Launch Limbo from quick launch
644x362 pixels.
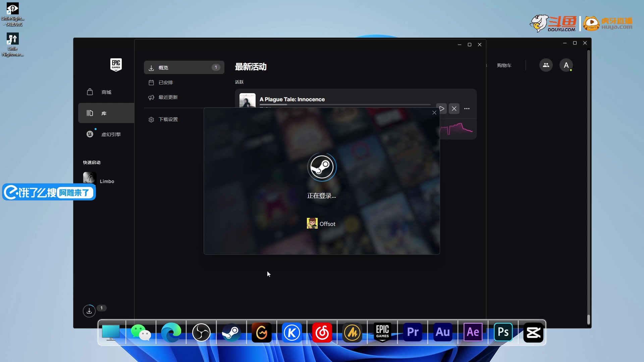tap(99, 181)
